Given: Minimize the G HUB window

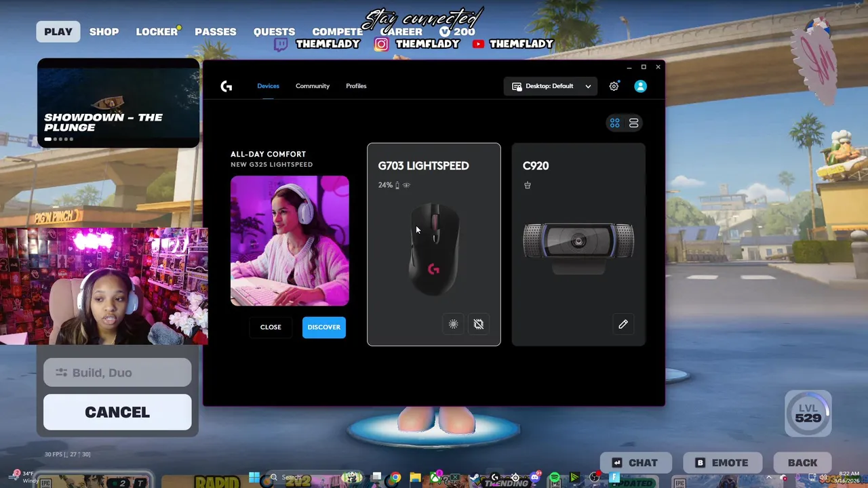Looking at the screenshot, I should pyautogui.click(x=629, y=67).
